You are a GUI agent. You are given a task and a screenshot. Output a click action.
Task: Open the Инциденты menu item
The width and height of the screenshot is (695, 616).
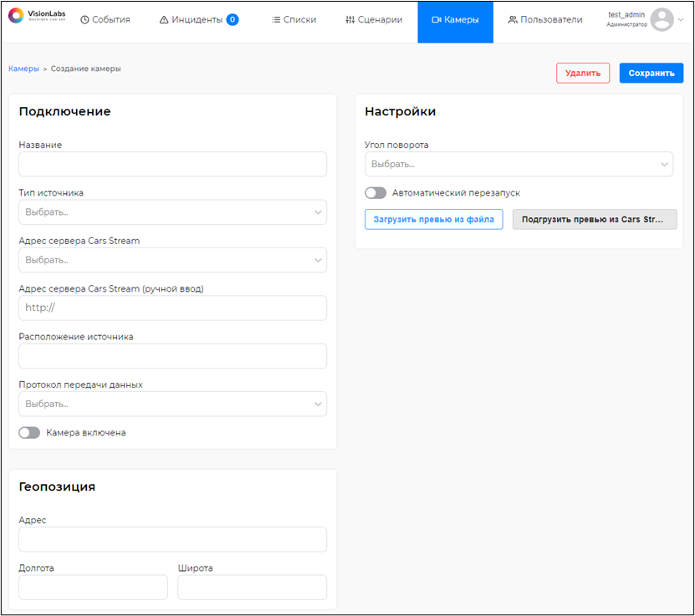click(199, 20)
